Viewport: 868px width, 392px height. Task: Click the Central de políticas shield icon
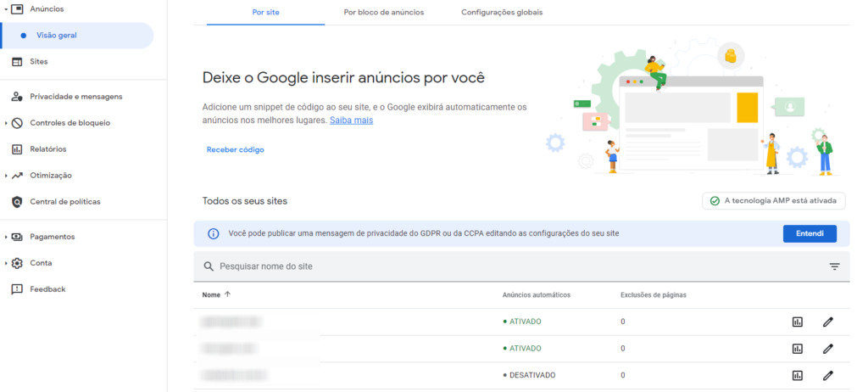click(17, 202)
